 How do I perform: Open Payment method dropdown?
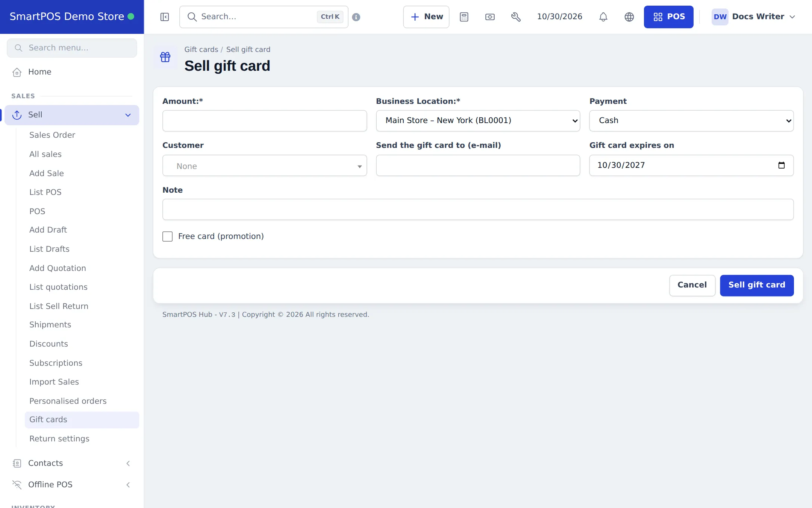point(691,121)
